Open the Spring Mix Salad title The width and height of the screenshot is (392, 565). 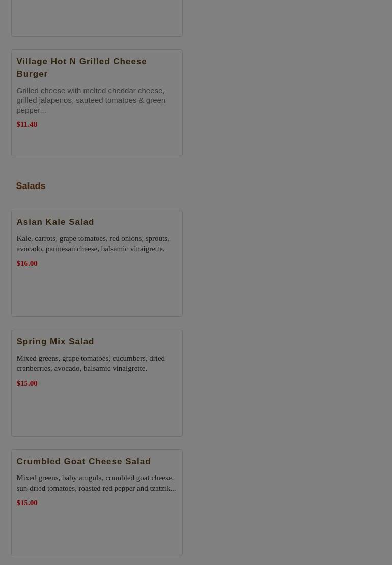point(55,341)
